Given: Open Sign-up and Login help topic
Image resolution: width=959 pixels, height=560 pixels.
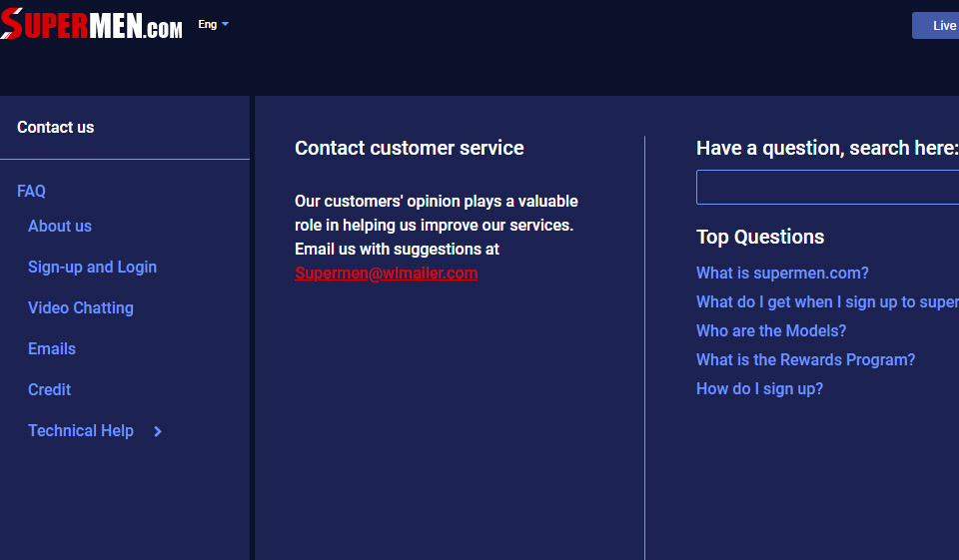Looking at the screenshot, I should [x=92, y=267].
